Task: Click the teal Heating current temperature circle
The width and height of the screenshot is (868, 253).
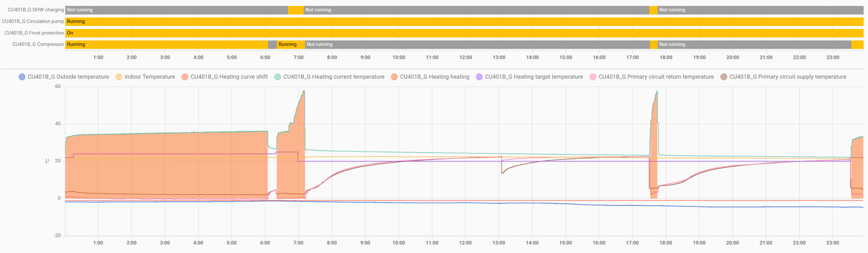Action: [x=278, y=77]
